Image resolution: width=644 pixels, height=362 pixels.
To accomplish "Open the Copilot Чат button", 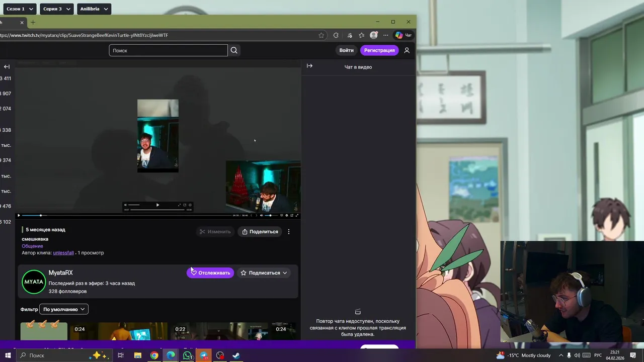I will click(404, 35).
